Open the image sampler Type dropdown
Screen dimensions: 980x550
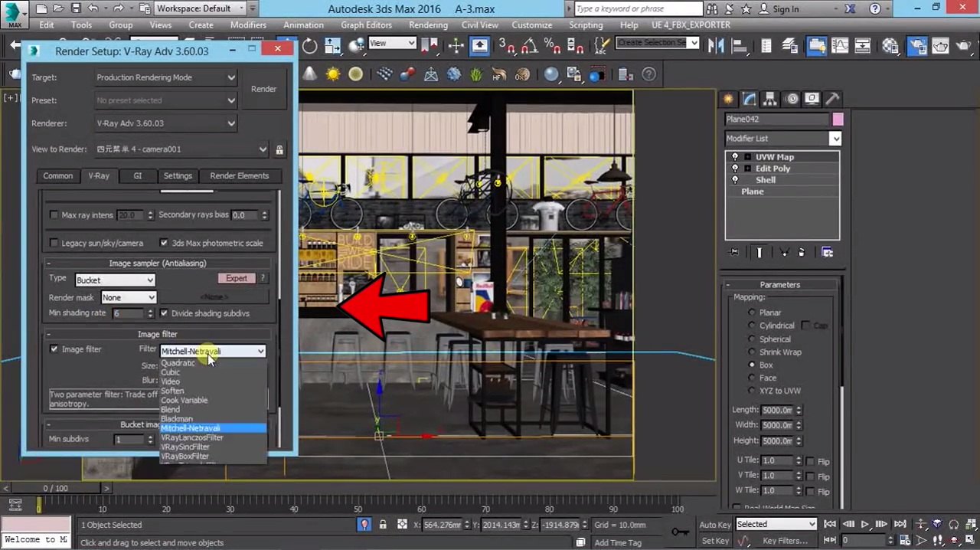click(114, 280)
